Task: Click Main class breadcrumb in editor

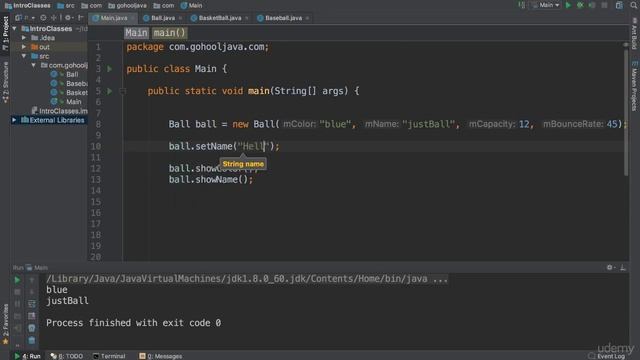Action: 136,33
